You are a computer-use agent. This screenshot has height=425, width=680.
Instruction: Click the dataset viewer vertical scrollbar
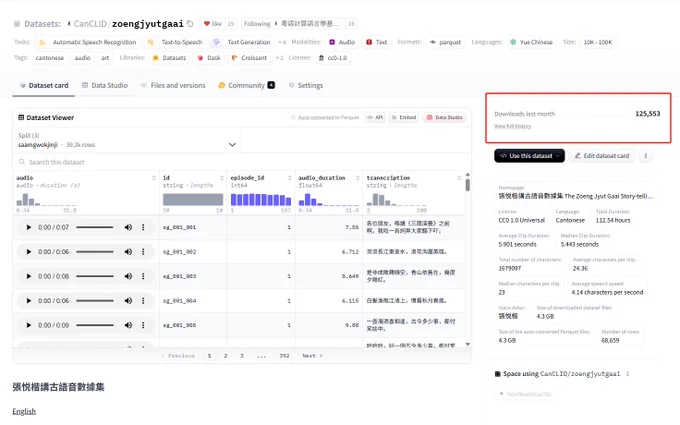click(x=468, y=185)
